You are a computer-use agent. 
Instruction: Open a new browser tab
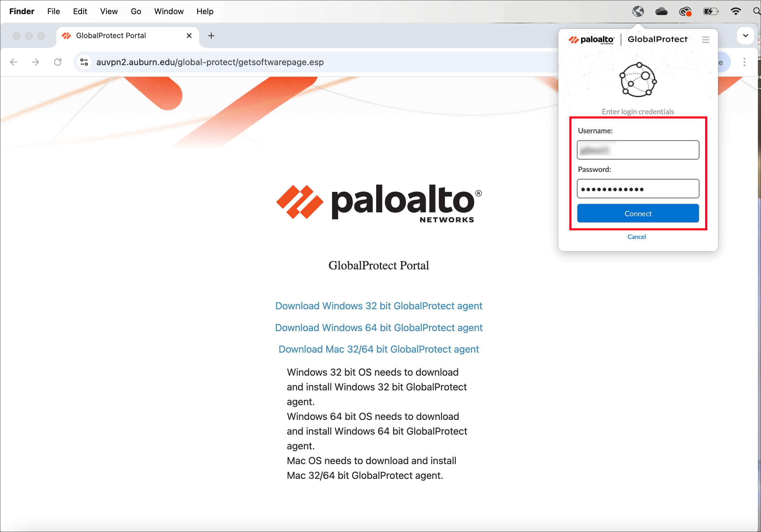[211, 35]
